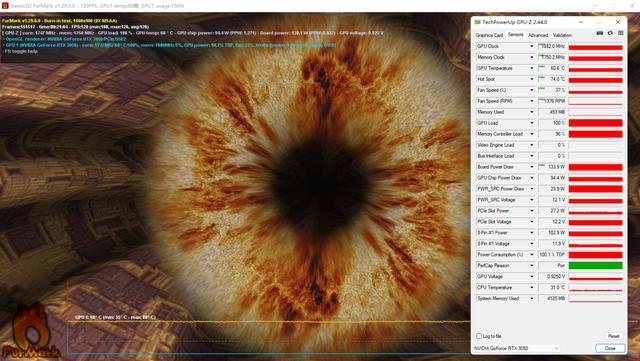Open the GPU Temperature sensor dropdown
Image resolution: width=640 pixels, height=361 pixels.
point(531,69)
